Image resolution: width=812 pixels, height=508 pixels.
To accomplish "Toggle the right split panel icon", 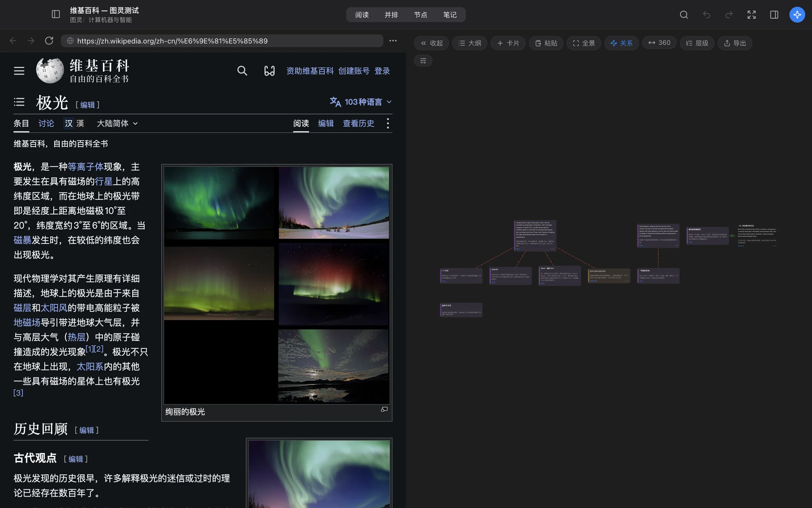I will pos(774,15).
